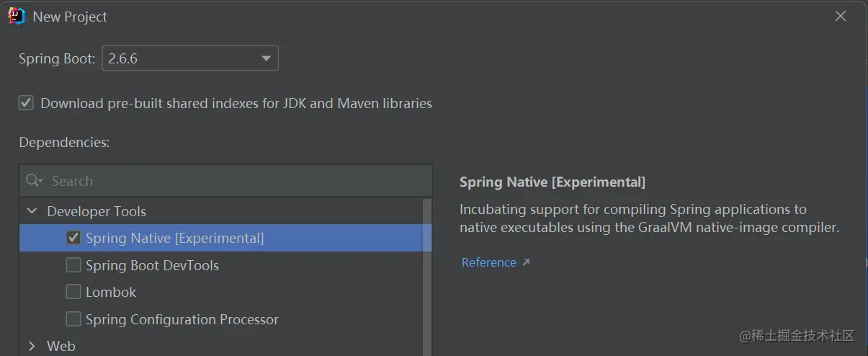Viewport: 868px width, 356px height.
Task: Select the Spring Boot DevTools row label
Action: 152,265
